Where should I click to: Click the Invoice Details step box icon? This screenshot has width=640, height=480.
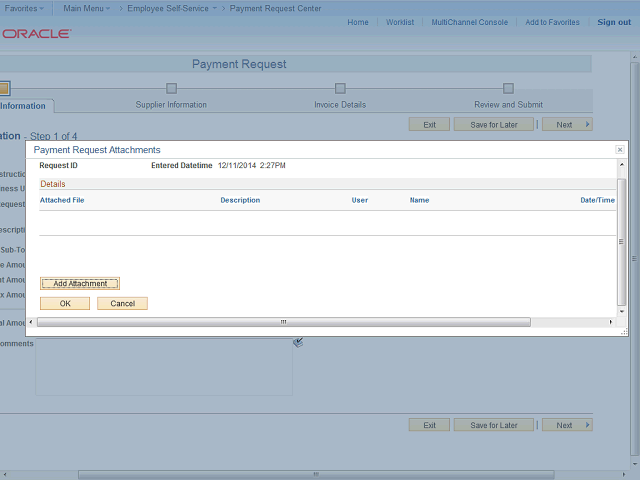[x=340, y=88]
